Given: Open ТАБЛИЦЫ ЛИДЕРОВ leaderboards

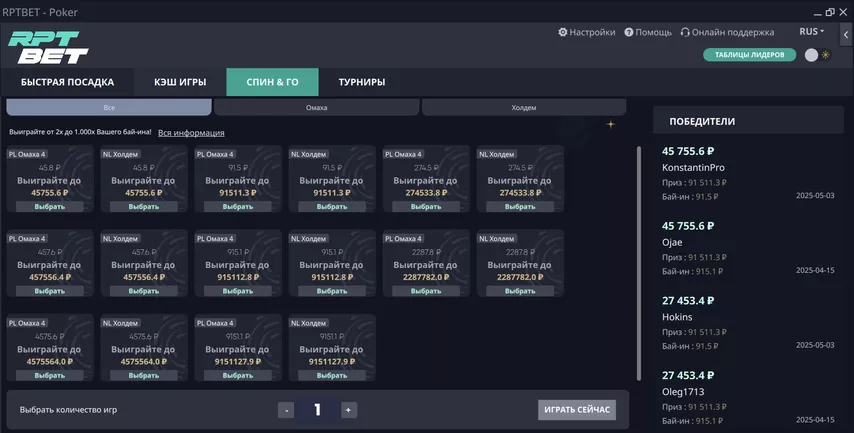Looking at the screenshot, I should tap(749, 55).
